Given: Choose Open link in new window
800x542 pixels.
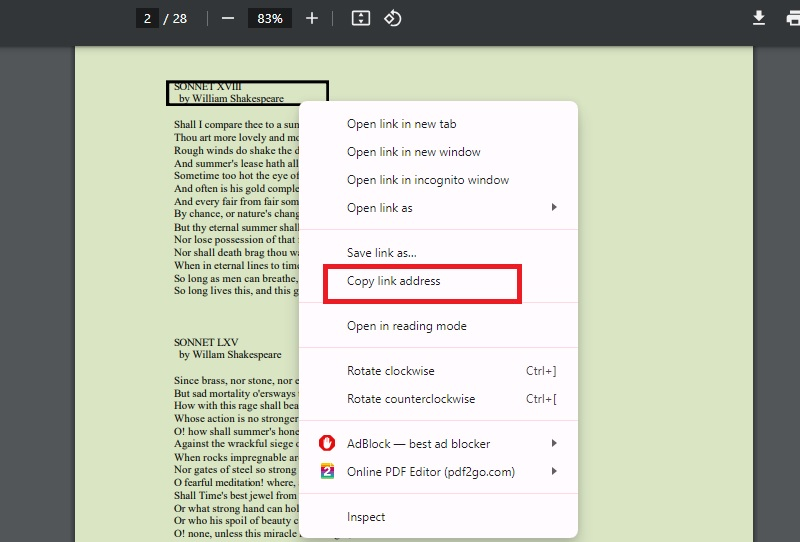Looking at the screenshot, I should [x=438, y=152].
